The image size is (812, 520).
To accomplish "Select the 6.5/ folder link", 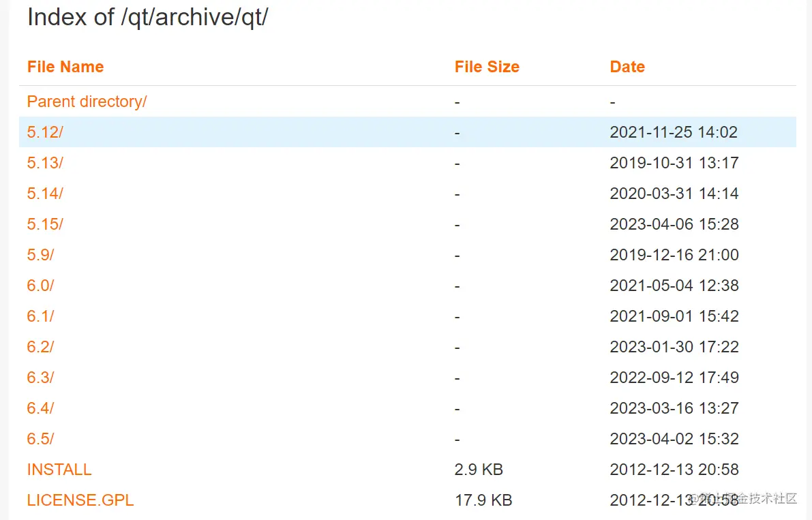I will (x=40, y=439).
